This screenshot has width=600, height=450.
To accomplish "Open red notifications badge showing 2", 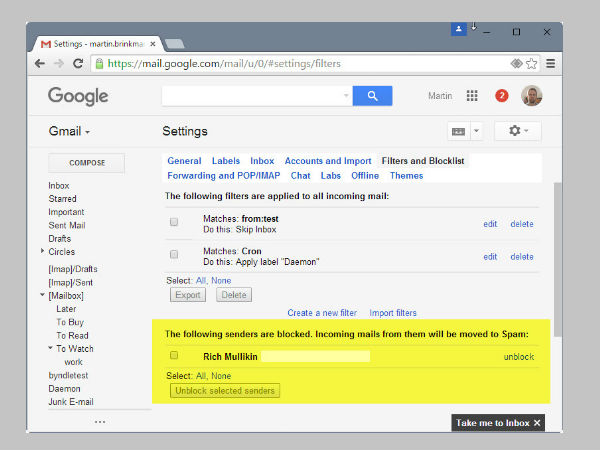I will click(502, 96).
